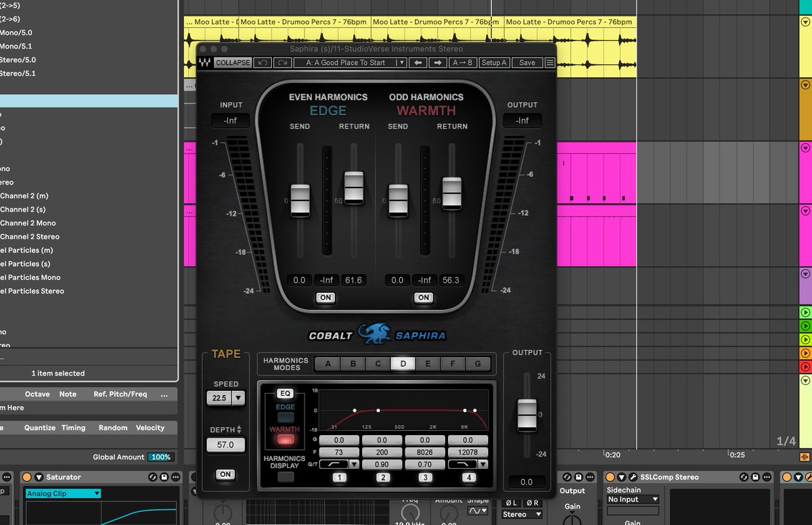Click the first magenta track's circular arrow

click(805, 147)
